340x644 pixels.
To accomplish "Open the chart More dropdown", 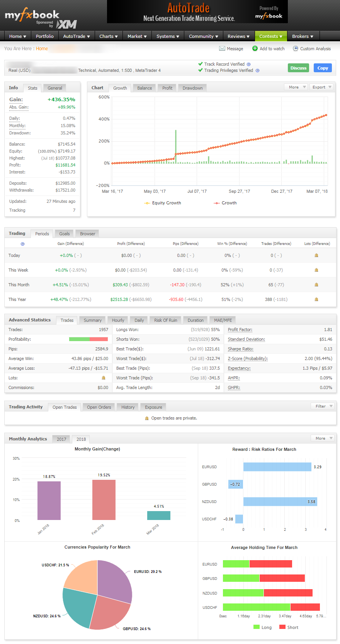I will [296, 87].
